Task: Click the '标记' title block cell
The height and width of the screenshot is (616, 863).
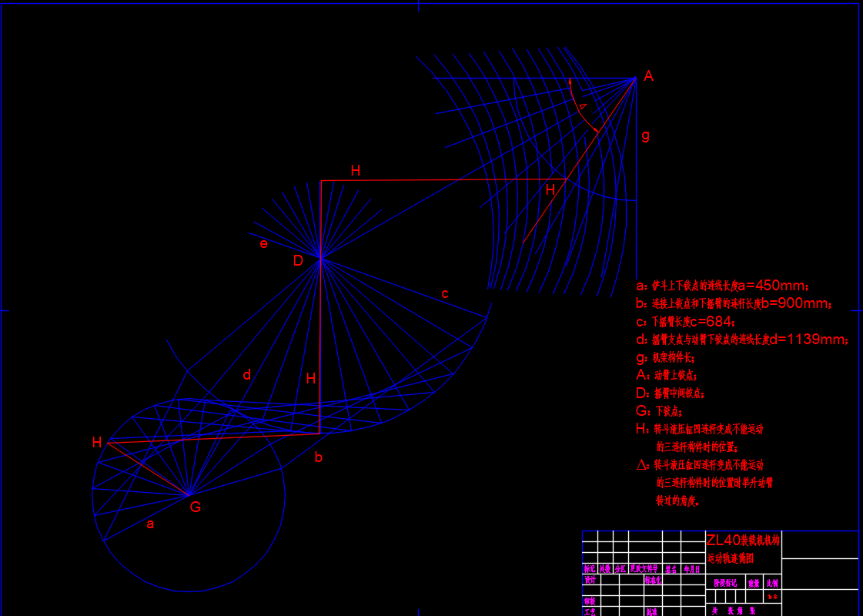Action: [590, 569]
